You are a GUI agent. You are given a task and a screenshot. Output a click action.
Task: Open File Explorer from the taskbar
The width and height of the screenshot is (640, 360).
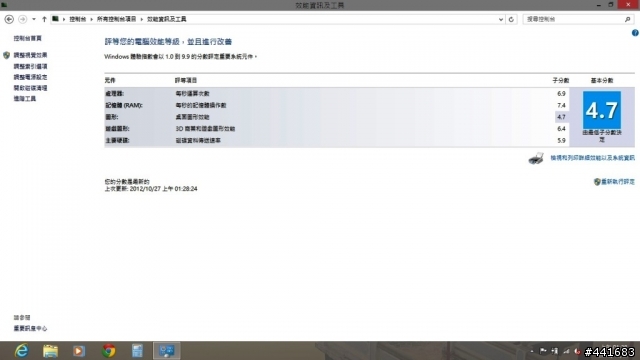pos(50,351)
